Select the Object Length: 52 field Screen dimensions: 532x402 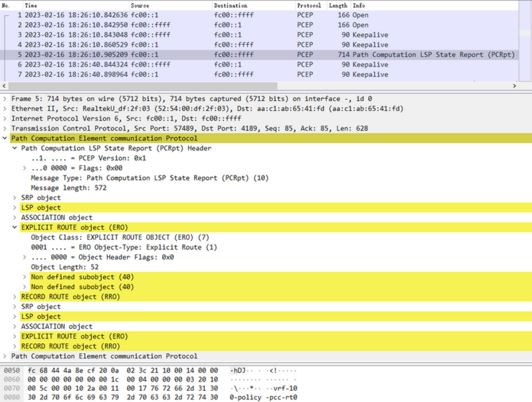pos(65,267)
